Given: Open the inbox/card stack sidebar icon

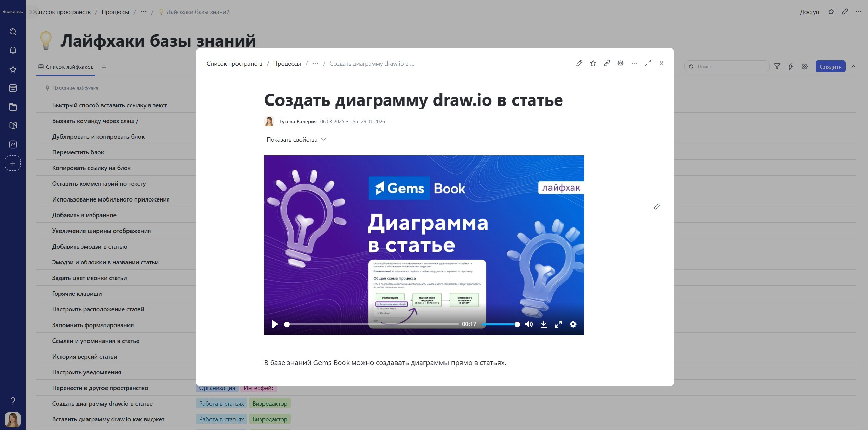Looking at the screenshot, I should [13, 88].
